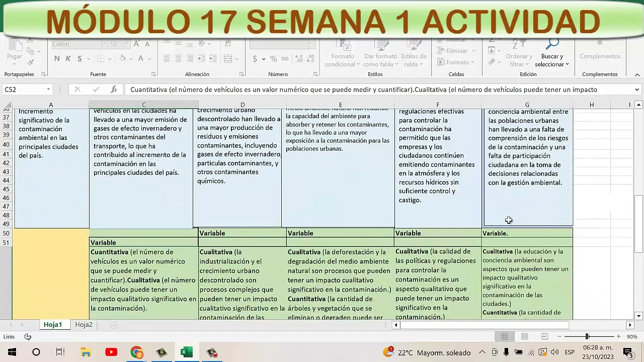This screenshot has height=362, width=644.
Task: Toggle underline formatting (S)
Action: (79, 59)
